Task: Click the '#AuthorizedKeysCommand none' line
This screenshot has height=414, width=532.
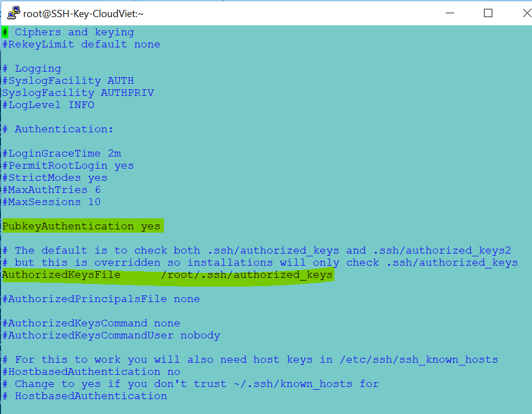Action: click(x=91, y=323)
